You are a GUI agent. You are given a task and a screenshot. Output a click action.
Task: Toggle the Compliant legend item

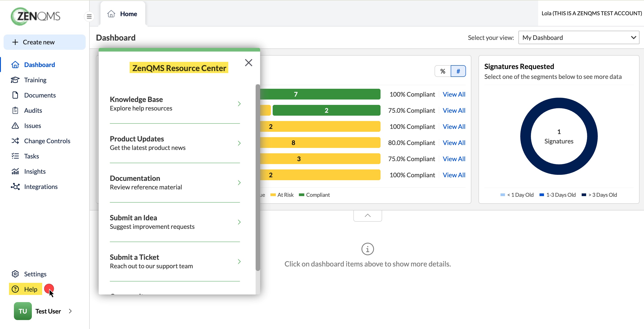[314, 195]
